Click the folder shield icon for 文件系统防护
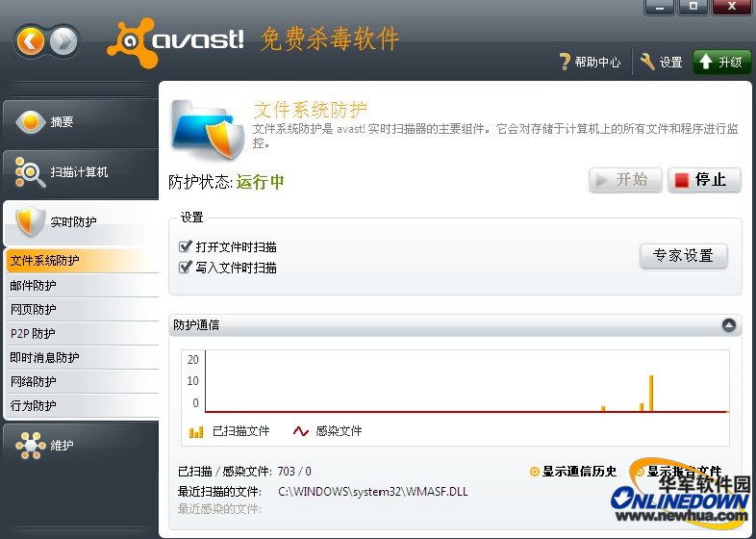Viewport: 756px width, 539px height. pos(208,130)
